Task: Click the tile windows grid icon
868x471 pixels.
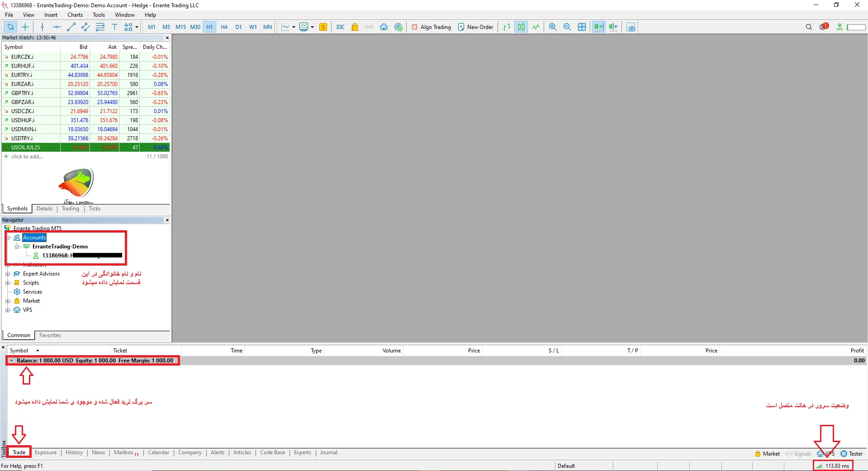Action: (582, 27)
